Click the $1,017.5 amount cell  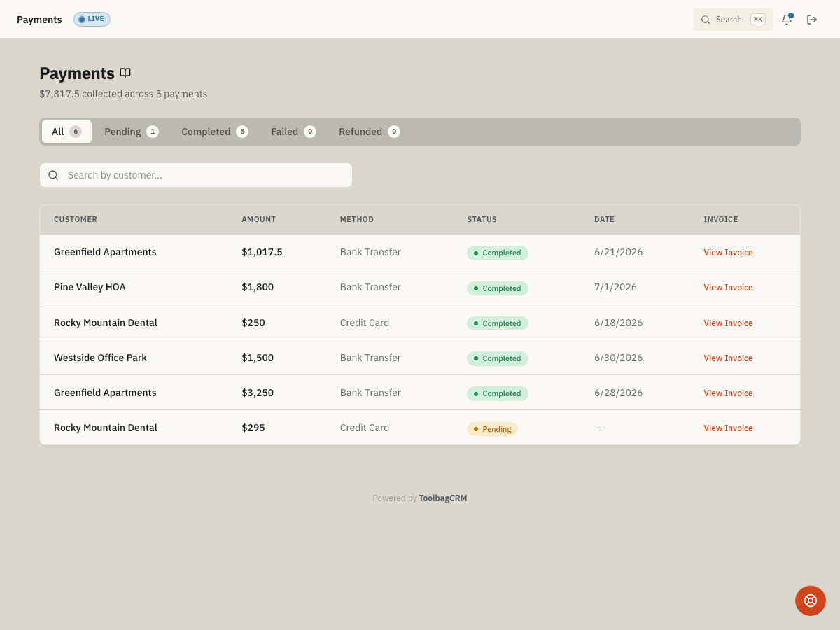click(262, 252)
